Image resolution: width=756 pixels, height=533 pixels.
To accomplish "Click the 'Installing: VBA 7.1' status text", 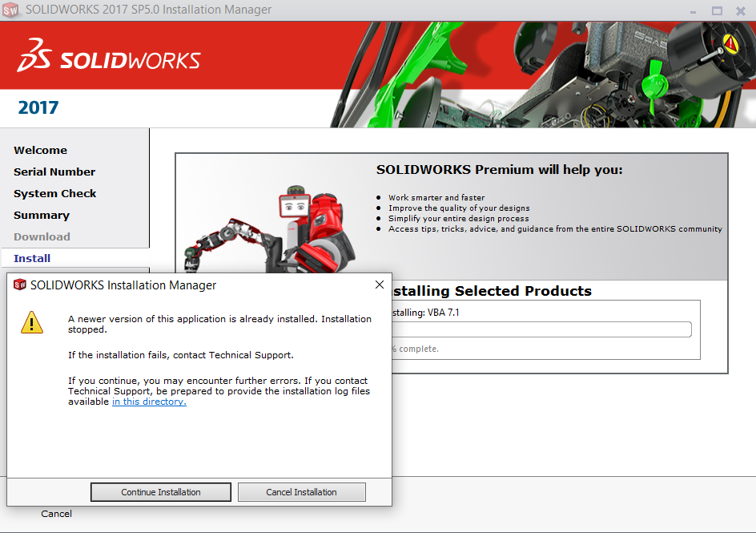I will point(426,313).
